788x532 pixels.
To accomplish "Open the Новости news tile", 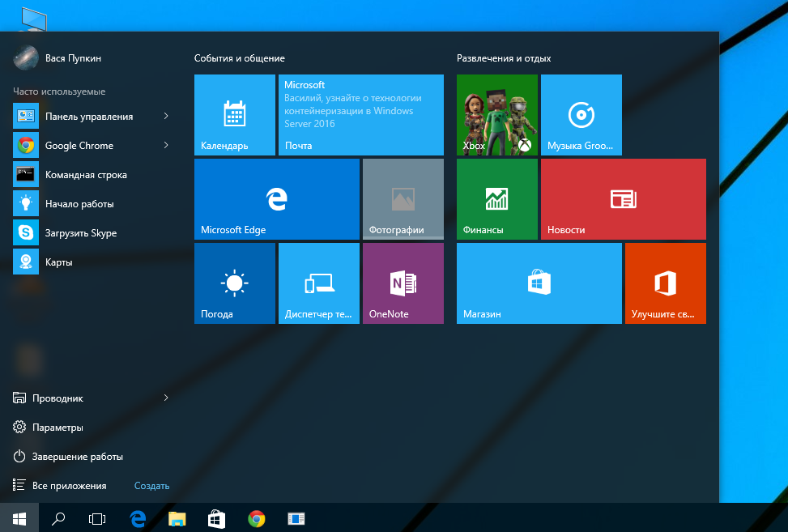I will [624, 199].
